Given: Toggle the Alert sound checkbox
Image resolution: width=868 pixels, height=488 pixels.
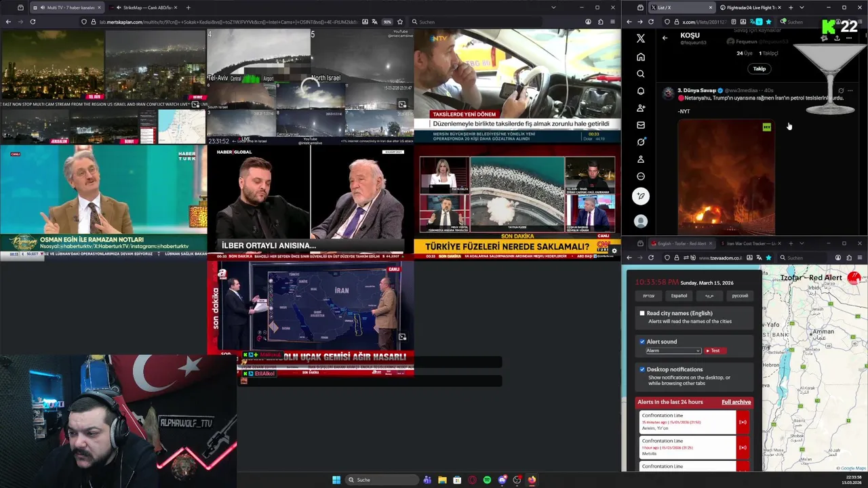Looking at the screenshot, I should pyautogui.click(x=642, y=342).
